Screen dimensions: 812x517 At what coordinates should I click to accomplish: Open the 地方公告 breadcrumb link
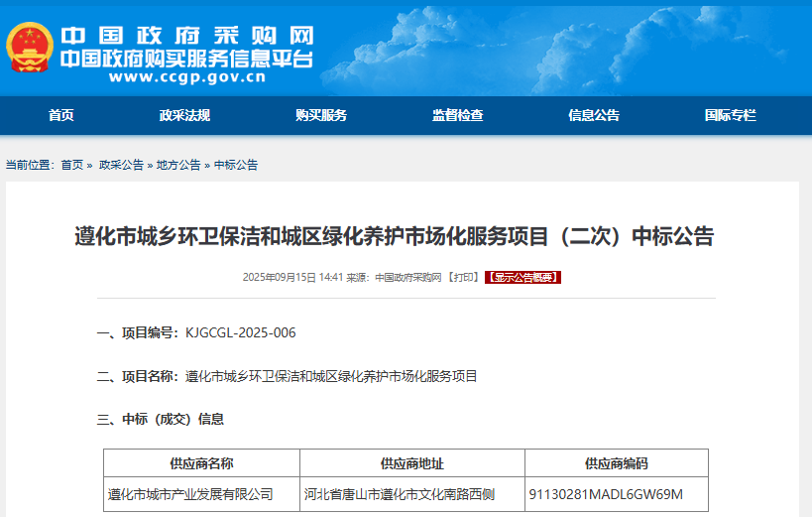[178, 165]
